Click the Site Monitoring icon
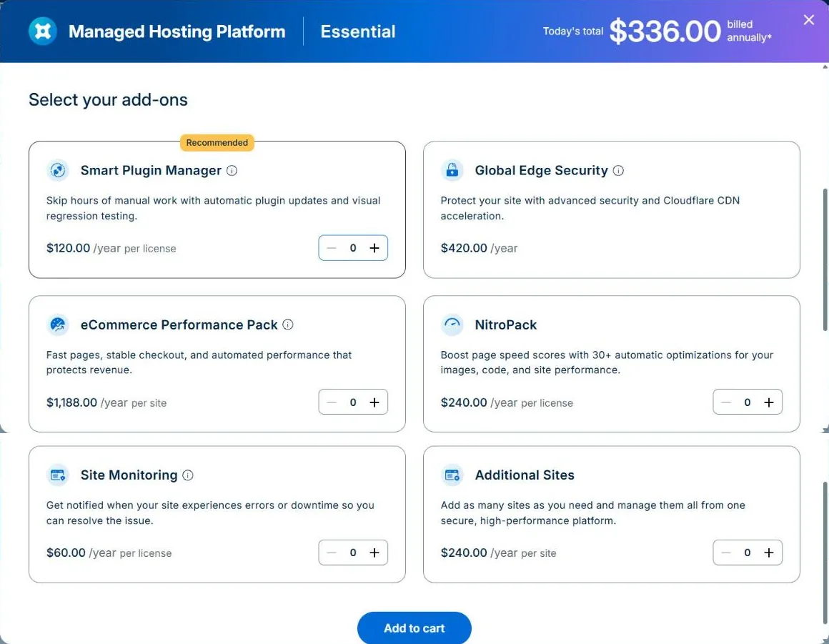This screenshot has width=829, height=644. (x=58, y=475)
